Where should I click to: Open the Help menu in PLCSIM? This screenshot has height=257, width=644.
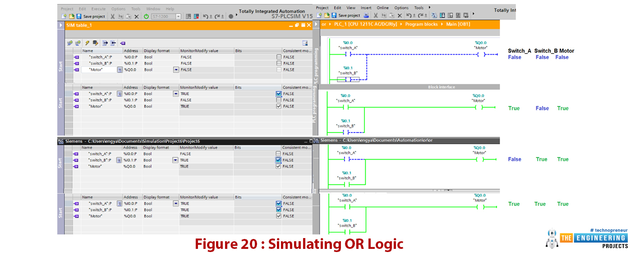[x=170, y=9]
